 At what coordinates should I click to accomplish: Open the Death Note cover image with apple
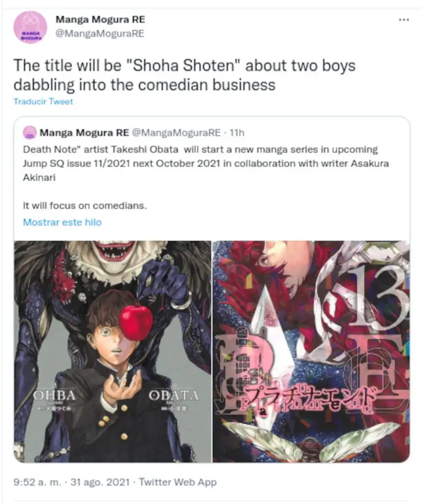(113, 351)
